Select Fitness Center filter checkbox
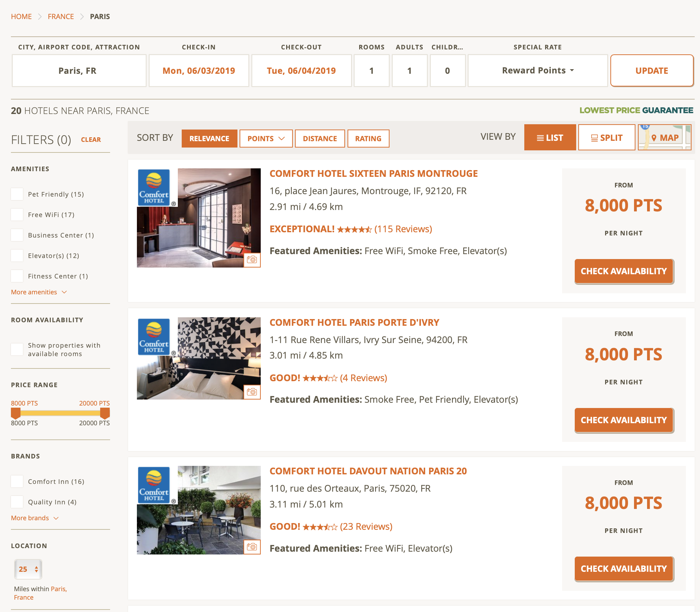The height and width of the screenshot is (612, 700). [x=17, y=276]
